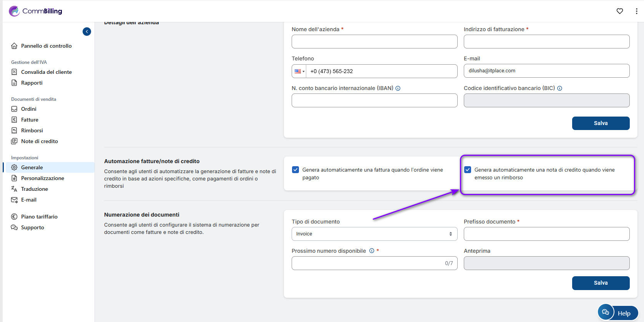The height and width of the screenshot is (322, 644).
Task: Open Note di credito page
Action: (x=39, y=141)
